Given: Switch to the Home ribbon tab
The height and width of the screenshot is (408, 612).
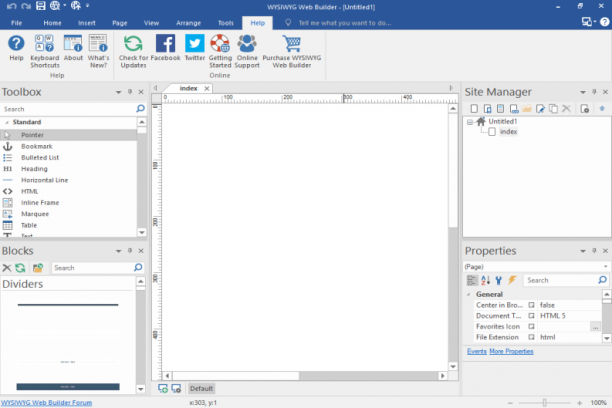Looking at the screenshot, I should [x=52, y=23].
